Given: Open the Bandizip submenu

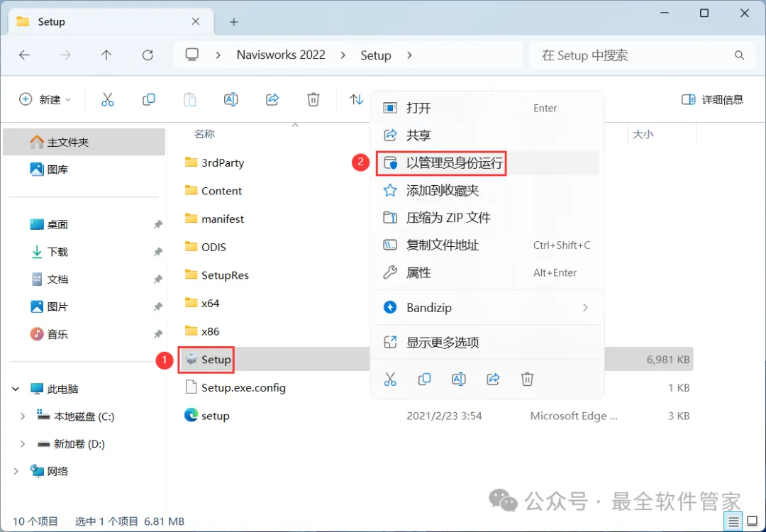Looking at the screenshot, I should [x=487, y=307].
